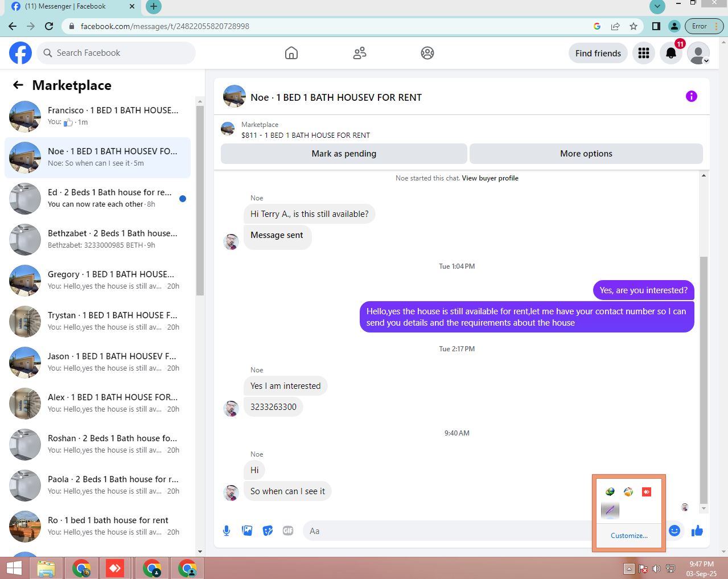Focus the Search Facebook field

tap(116, 53)
